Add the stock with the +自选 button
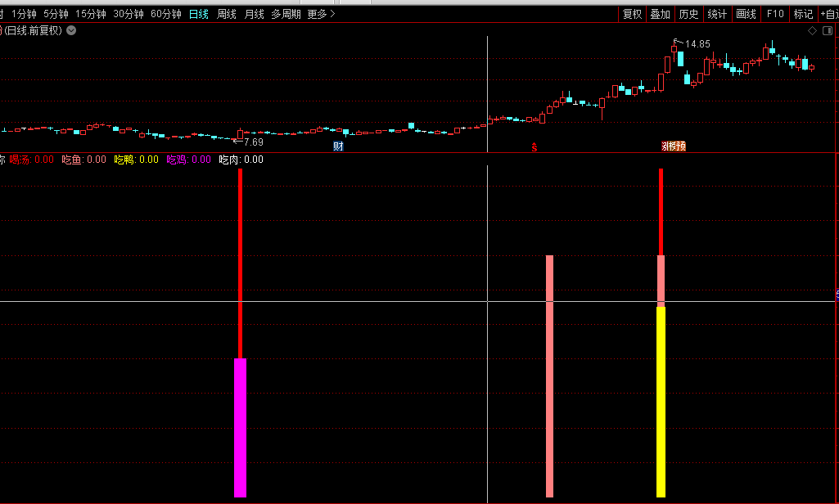 [828, 14]
